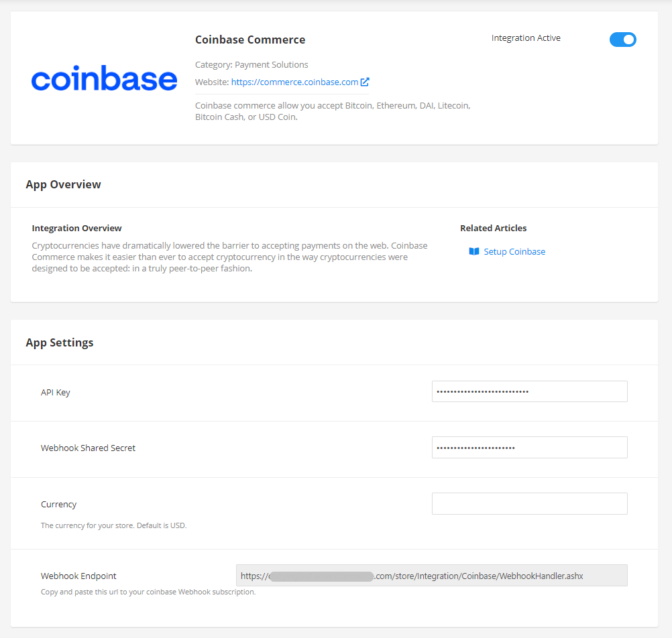
Task: Click the Integration Overview heading
Action: (77, 228)
